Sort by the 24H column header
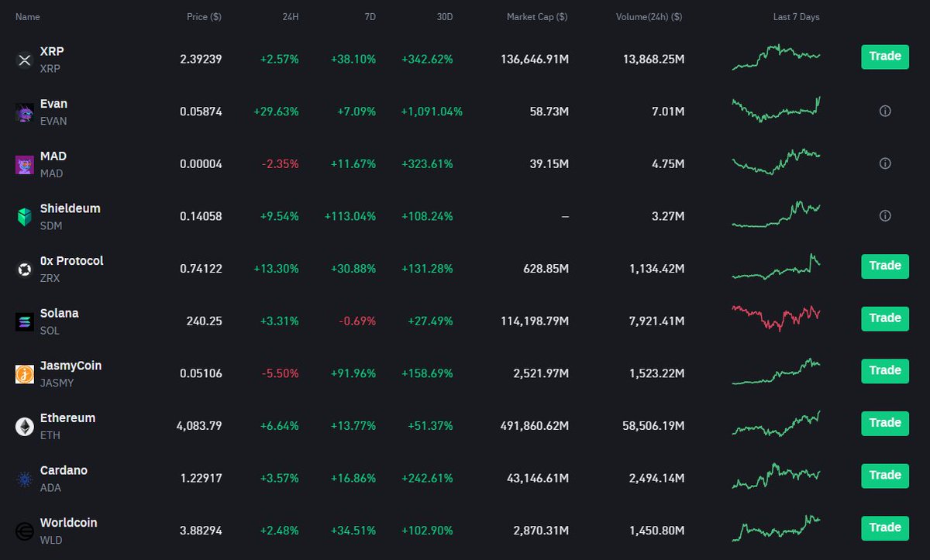The image size is (930, 560). (291, 16)
